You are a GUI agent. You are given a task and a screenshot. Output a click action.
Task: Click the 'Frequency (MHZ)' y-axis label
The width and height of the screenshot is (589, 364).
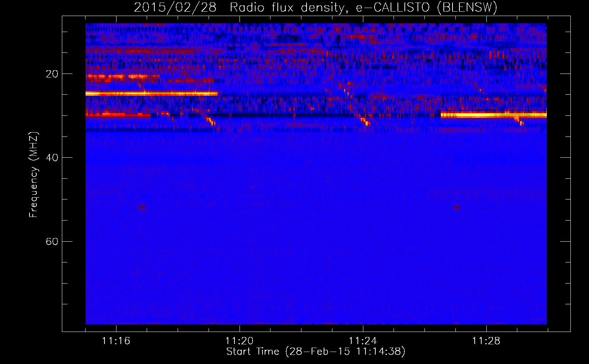coord(33,175)
